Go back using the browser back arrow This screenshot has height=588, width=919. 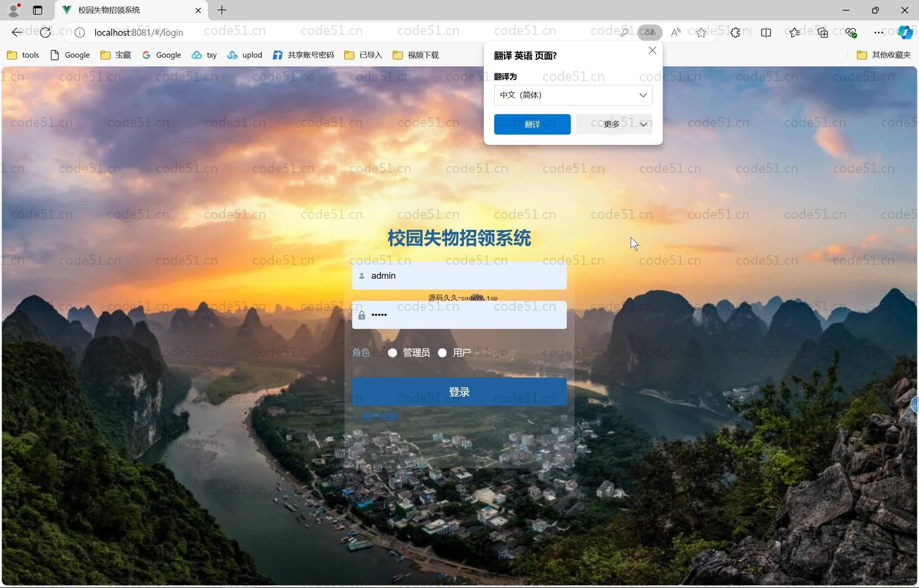pos(17,32)
